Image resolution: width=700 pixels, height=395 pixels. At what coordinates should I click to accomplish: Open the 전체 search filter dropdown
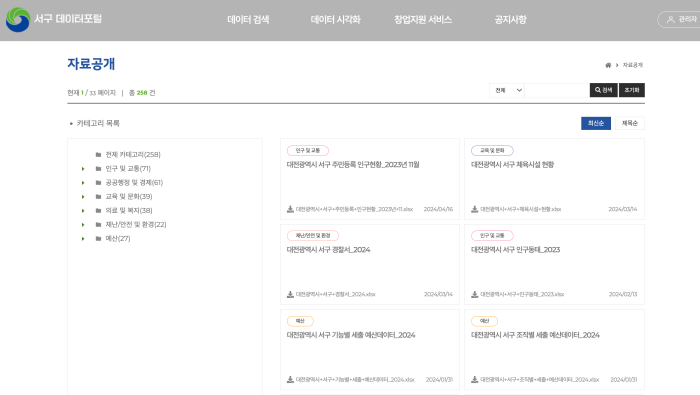click(507, 90)
